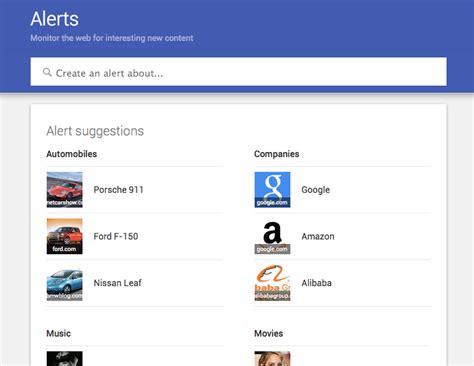Pick the Alibaba suggestion label

[316, 283]
